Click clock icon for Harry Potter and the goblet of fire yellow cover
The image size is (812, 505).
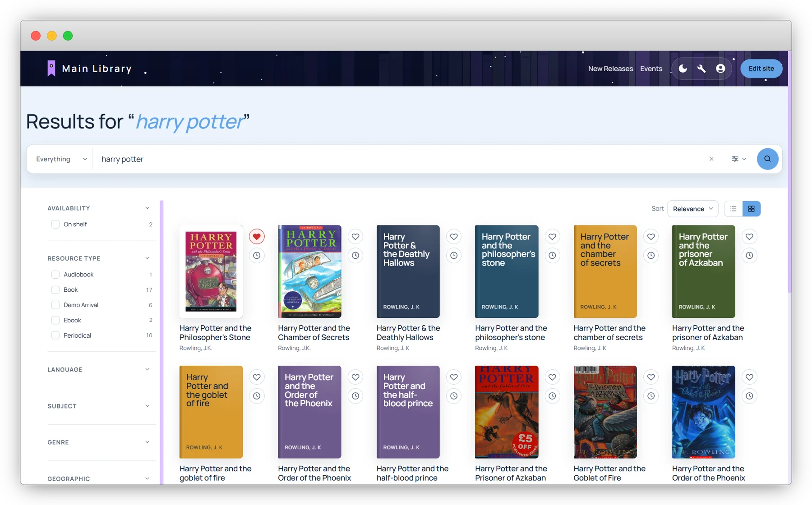[x=257, y=396]
